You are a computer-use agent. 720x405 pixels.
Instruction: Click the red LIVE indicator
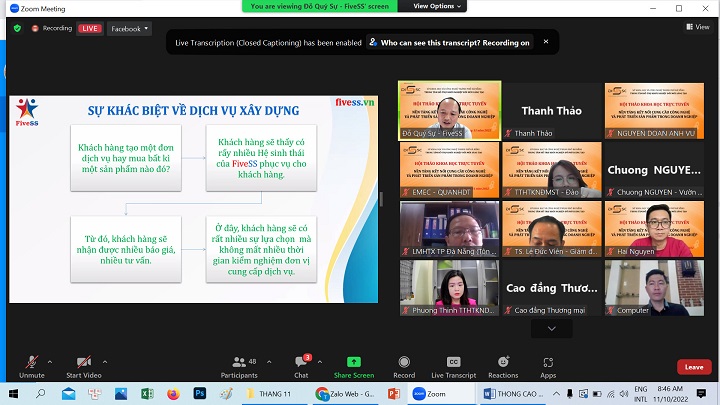click(x=90, y=28)
